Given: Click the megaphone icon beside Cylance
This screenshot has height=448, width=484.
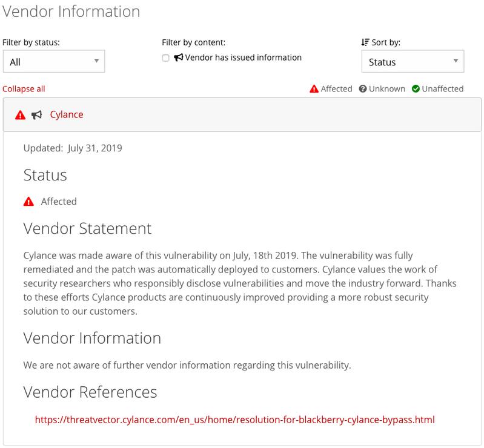Looking at the screenshot, I should [37, 115].
